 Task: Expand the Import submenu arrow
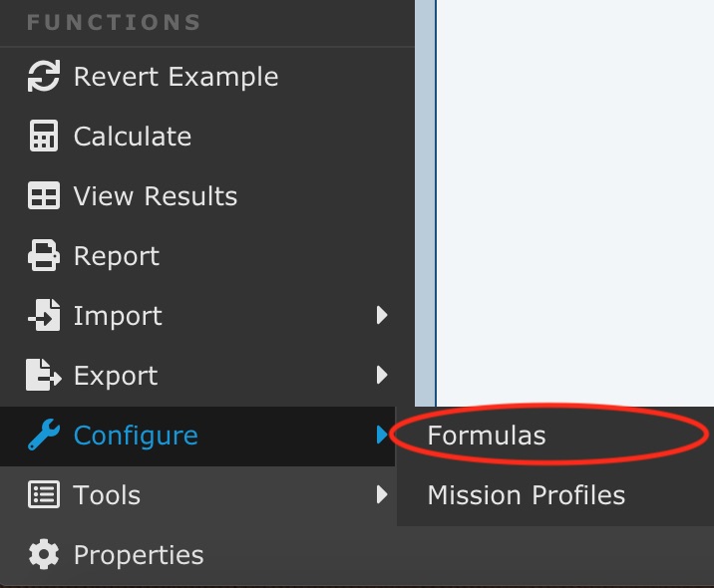382,316
